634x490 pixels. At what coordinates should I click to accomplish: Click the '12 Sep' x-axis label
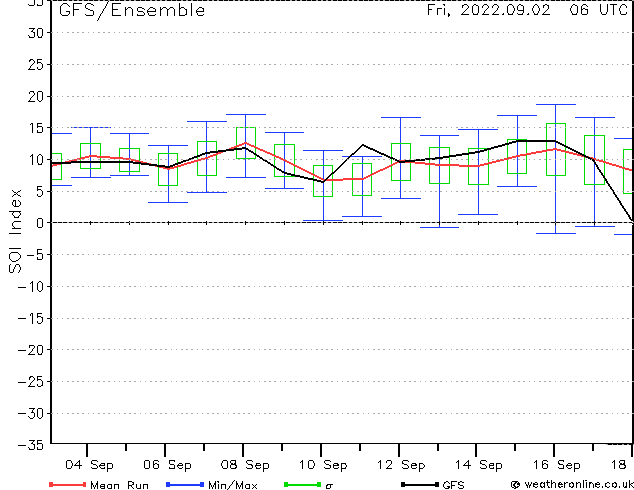coord(401,465)
